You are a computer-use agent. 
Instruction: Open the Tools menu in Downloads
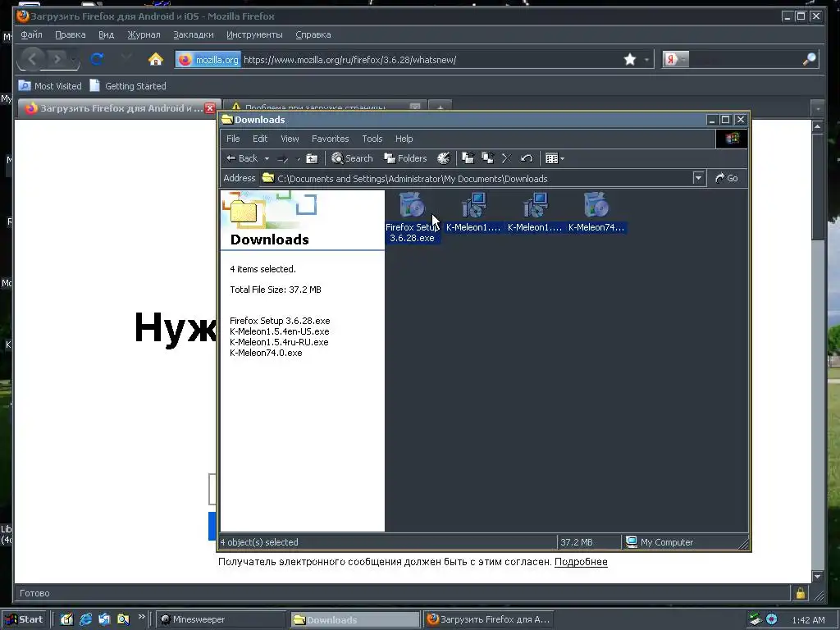(372, 139)
